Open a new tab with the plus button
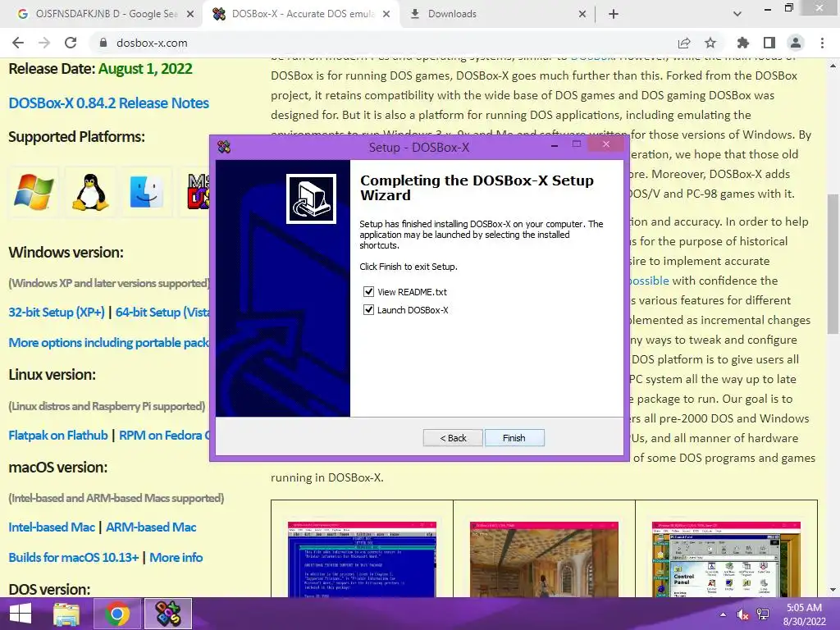Image resolution: width=840 pixels, height=630 pixels. 614,14
